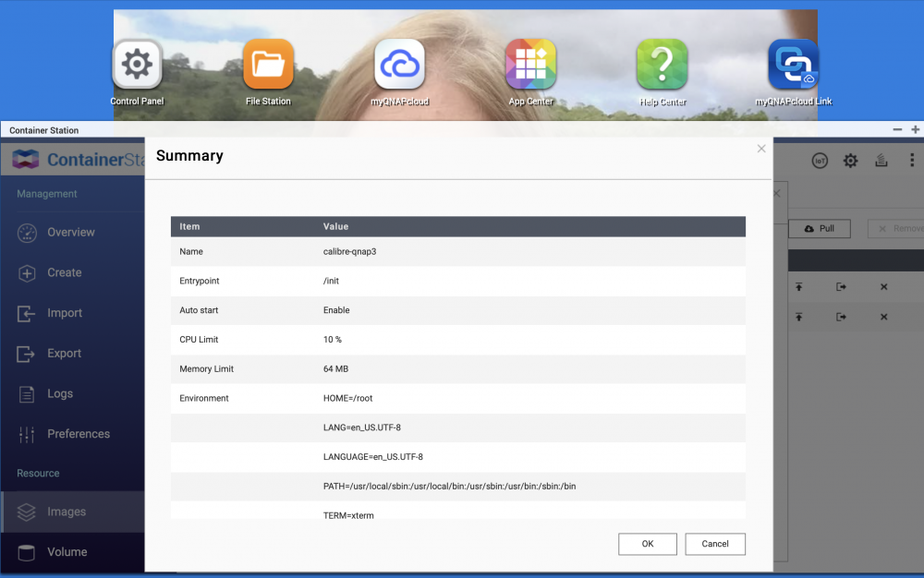
Task: Click the Container Station window title
Action: pos(44,130)
